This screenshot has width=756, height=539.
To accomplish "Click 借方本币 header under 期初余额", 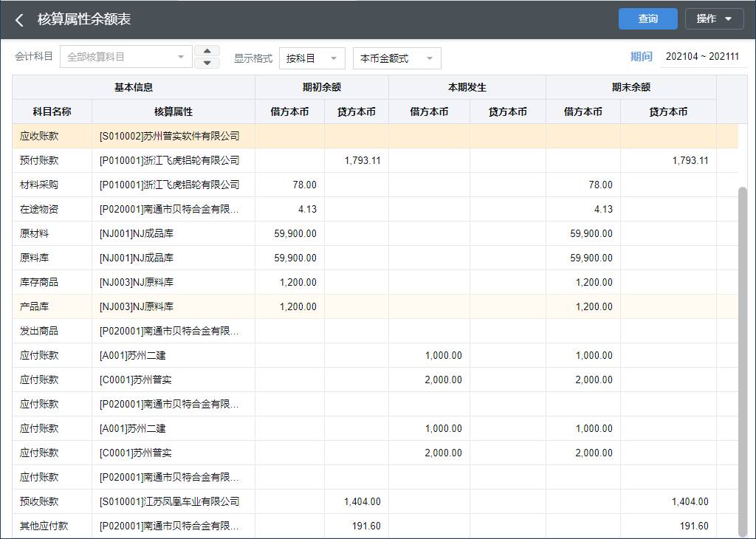I will tap(289, 111).
